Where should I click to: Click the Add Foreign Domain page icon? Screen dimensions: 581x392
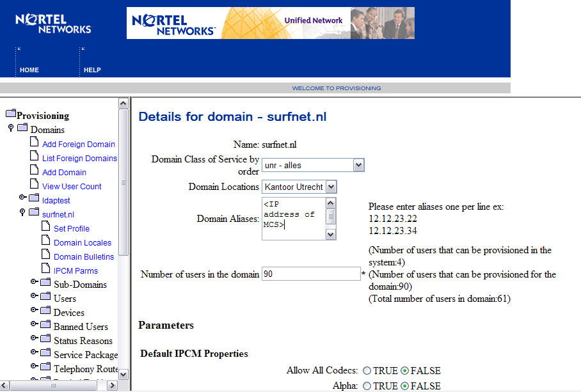(x=34, y=141)
